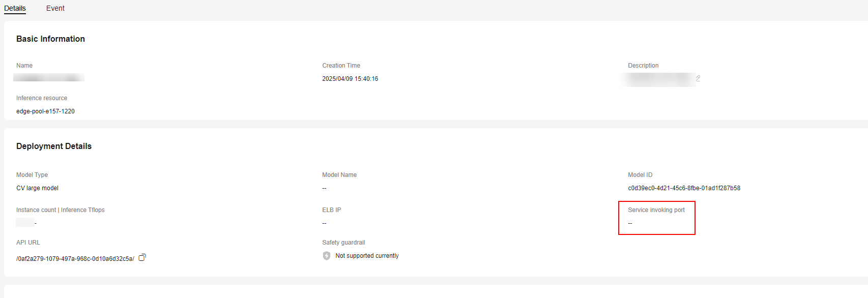Switch to the Event tab

(x=55, y=8)
